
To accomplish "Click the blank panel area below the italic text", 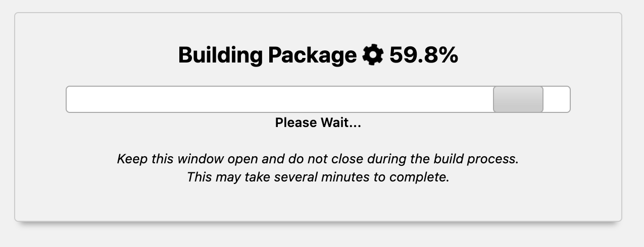I will [318, 203].
